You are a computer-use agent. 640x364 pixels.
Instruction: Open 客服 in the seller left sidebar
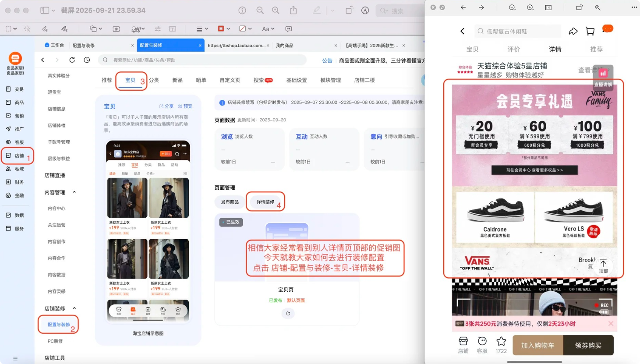(x=15, y=142)
